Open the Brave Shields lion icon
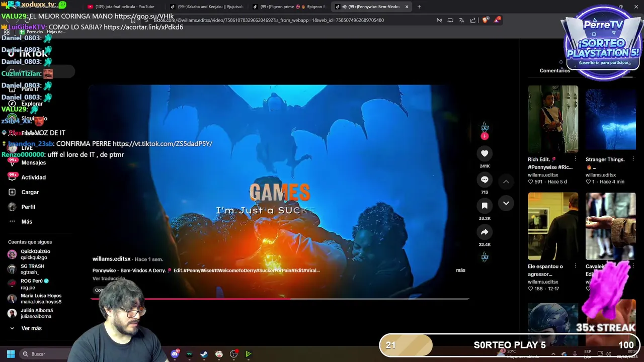644x362 pixels. (485, 20)
